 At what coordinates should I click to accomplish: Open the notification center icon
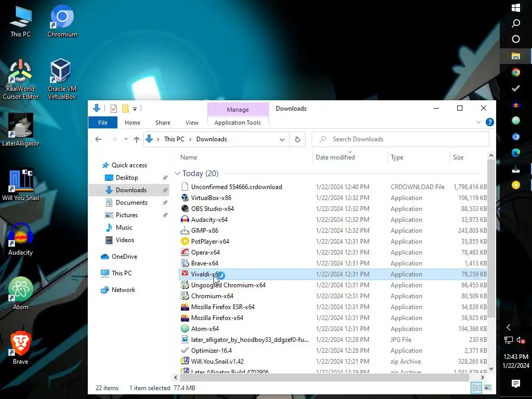pyautogui.click(x=516, y=384)
